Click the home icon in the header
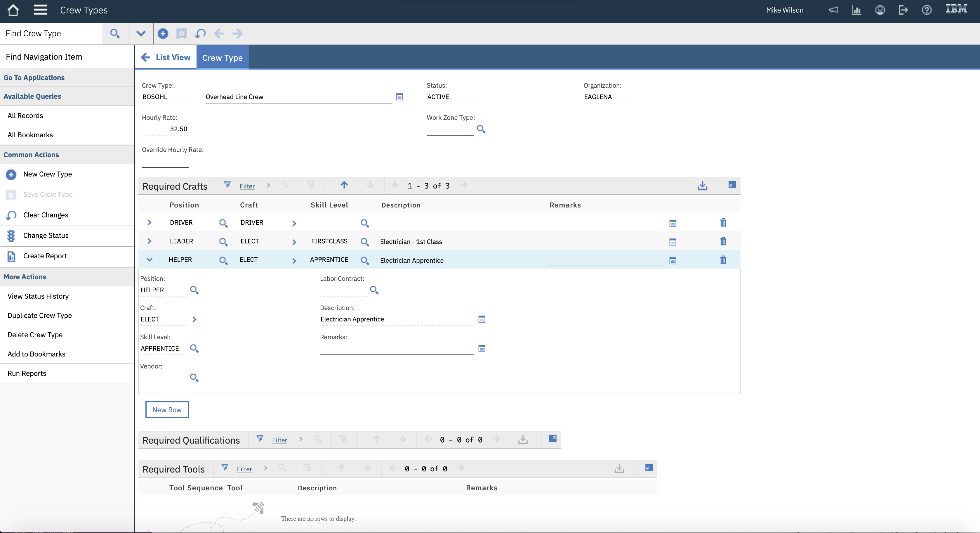980x533 pixels. click(x=13, y=10)
